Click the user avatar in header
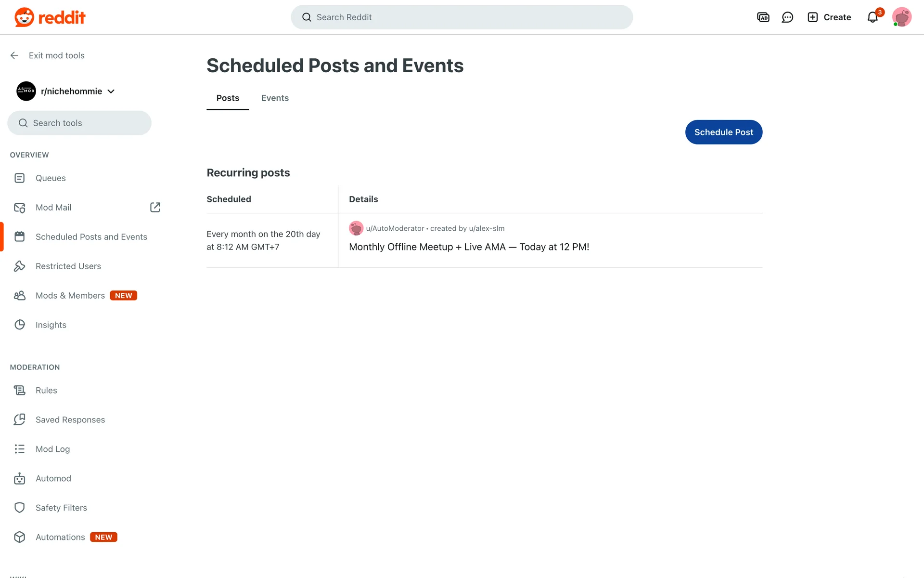The height and width of the screenshot is (578, 924). coord(901,17)
